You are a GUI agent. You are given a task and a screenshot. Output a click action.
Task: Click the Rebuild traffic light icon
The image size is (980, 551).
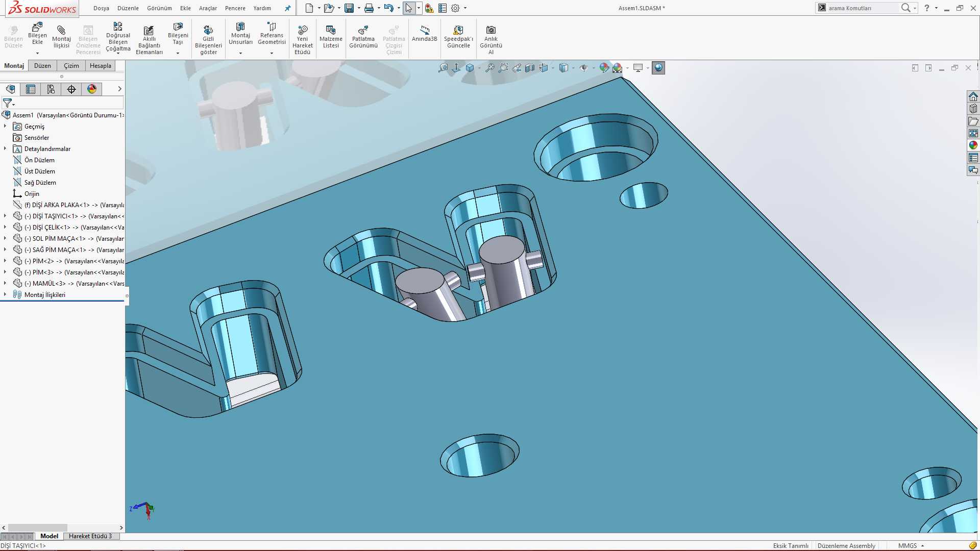point(429,8)
